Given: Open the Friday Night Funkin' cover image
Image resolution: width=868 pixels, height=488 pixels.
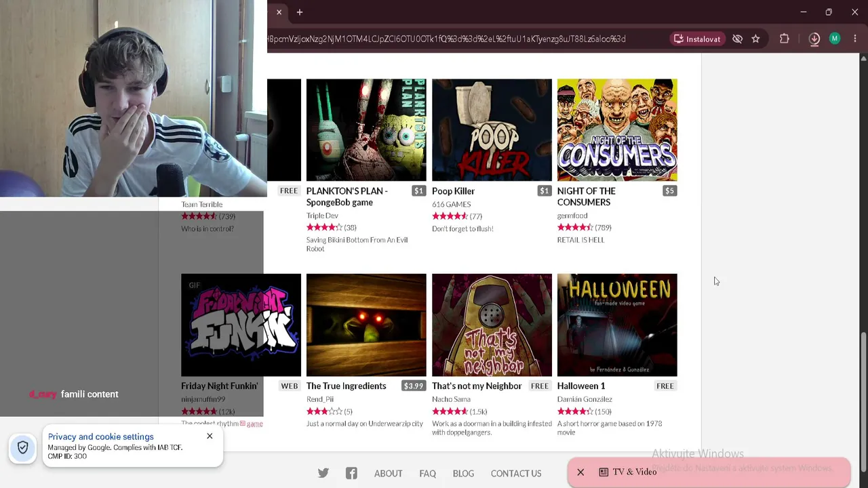Looking at the screenshot, I should 241,325.
